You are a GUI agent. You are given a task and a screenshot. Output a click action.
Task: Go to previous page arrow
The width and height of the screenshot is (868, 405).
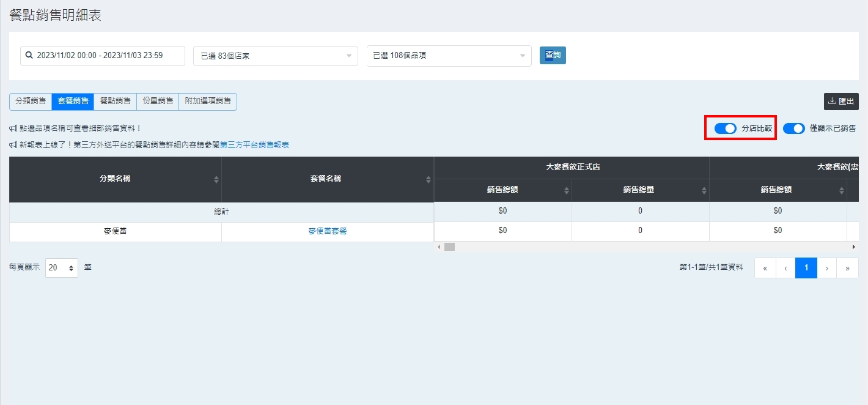point(785,268)
